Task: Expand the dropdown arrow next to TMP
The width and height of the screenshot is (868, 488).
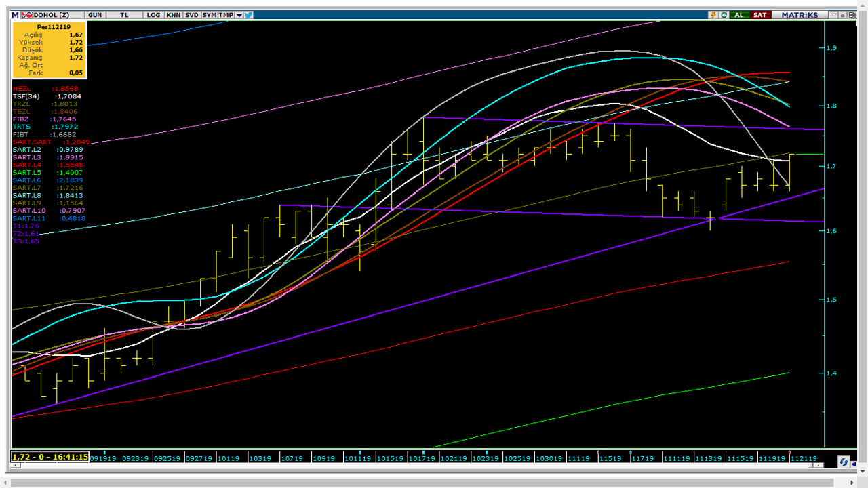Action: click(x=239, y=15)
